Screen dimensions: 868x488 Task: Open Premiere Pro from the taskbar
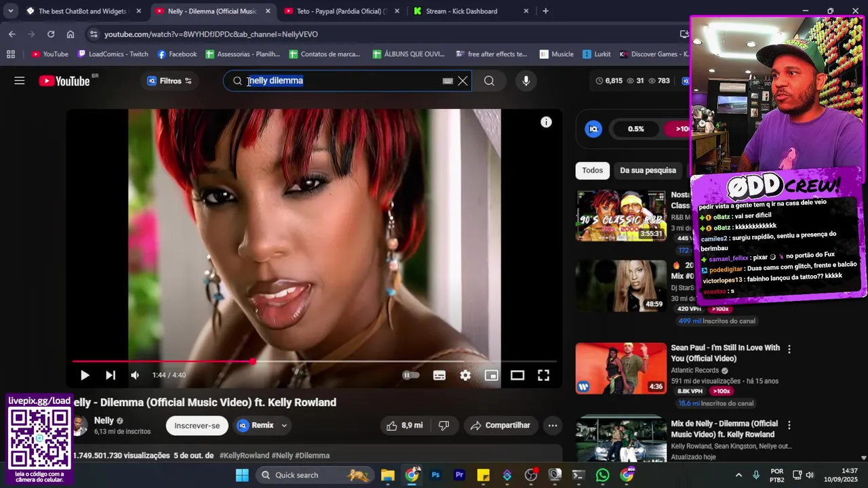click(459, 475)
